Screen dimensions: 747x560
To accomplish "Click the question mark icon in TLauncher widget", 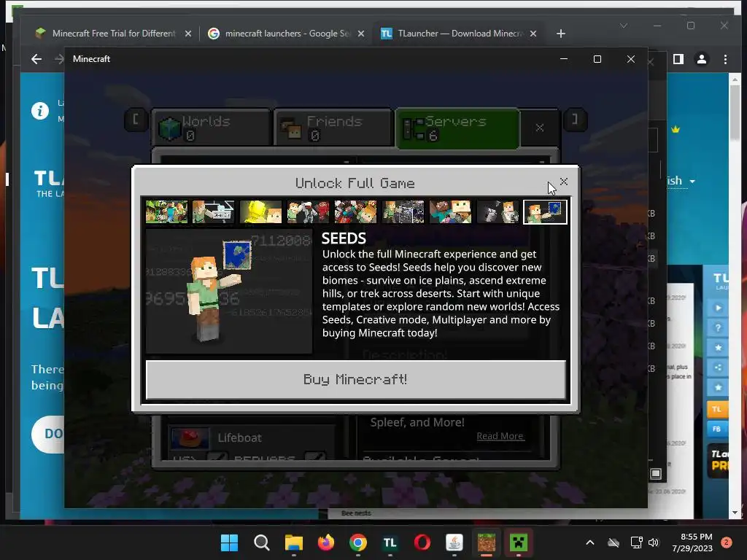I will pos(718,327).
